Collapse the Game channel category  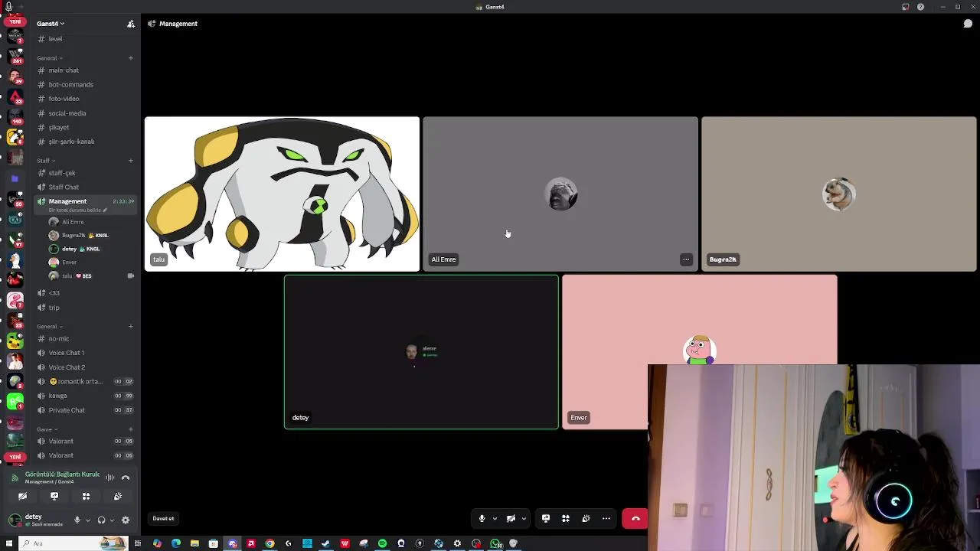[46, 429]
